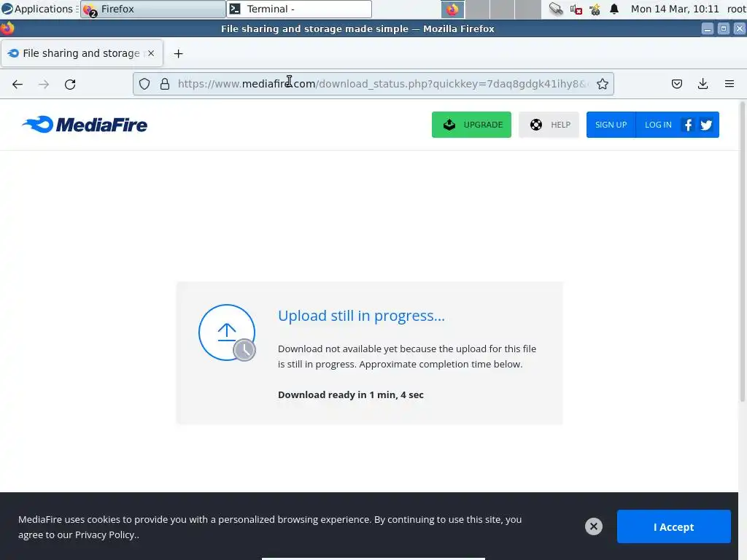Select the first workspace with Firefox icon
The height and width of the screenshot is (560, 747).
pyautogui.click(x=452, y=9)
